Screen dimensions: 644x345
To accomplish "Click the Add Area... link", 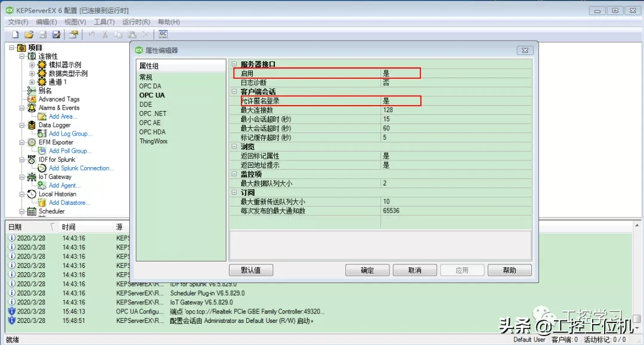I will (63, 116).
